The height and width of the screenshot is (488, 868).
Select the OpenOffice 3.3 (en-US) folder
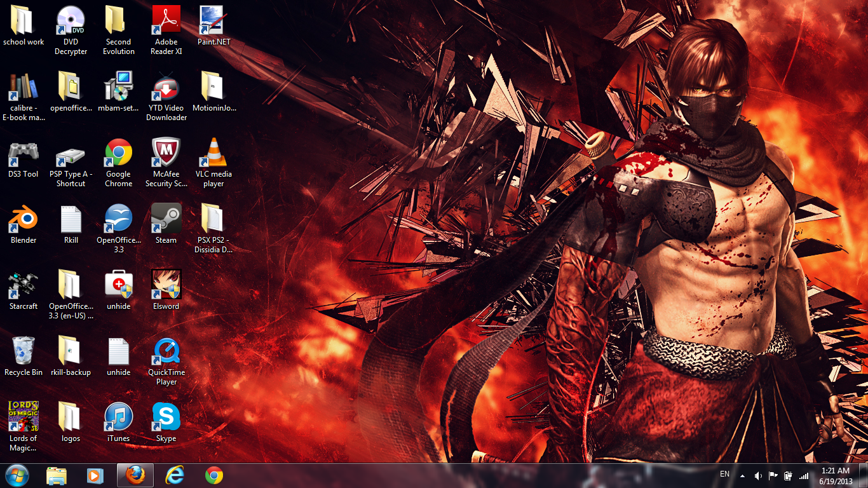point(71,285)
